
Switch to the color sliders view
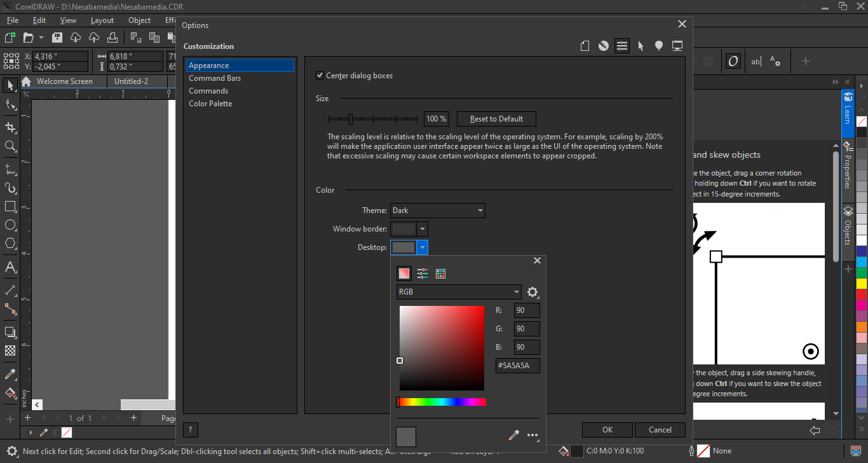click(423, 273)
